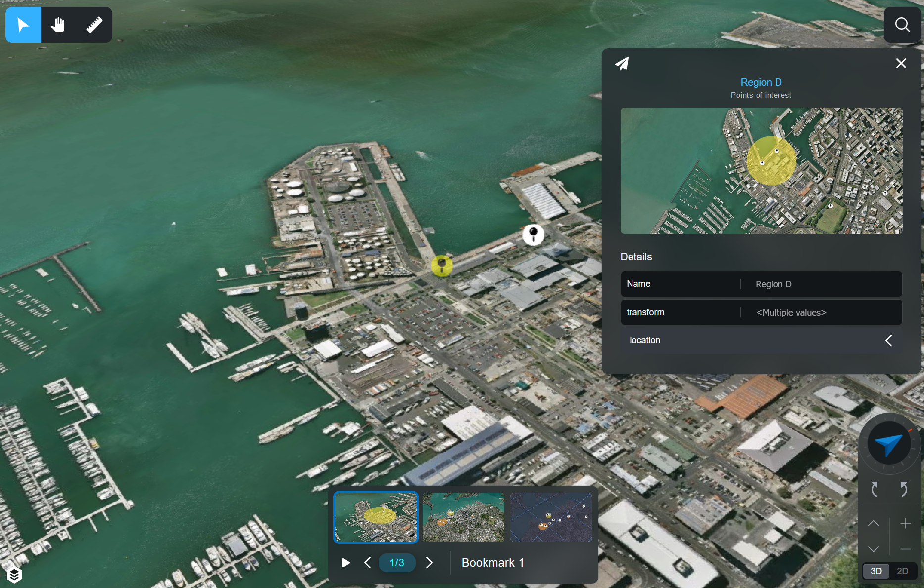The width and height of the screenshot is (924, 588).
Task: Open the second bookmark thumbnail
Action: 463,517
